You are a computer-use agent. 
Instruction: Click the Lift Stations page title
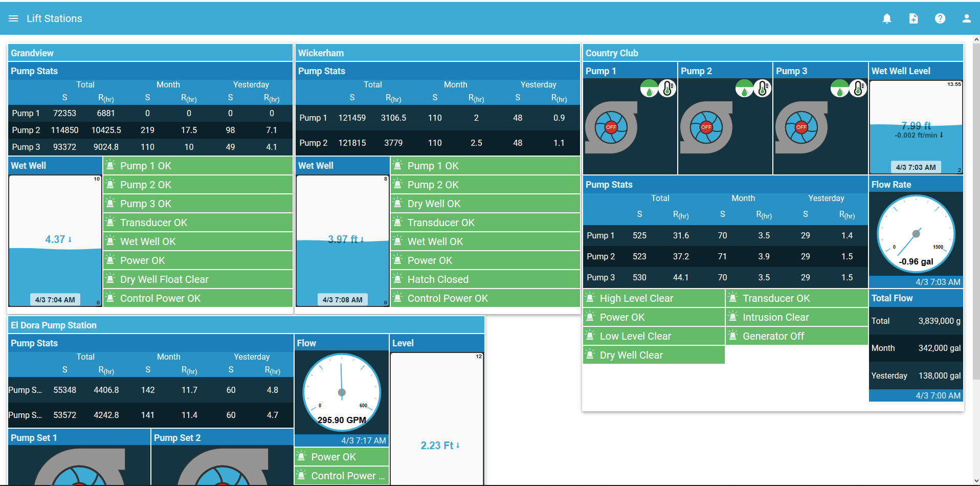[x=54, y=18]
